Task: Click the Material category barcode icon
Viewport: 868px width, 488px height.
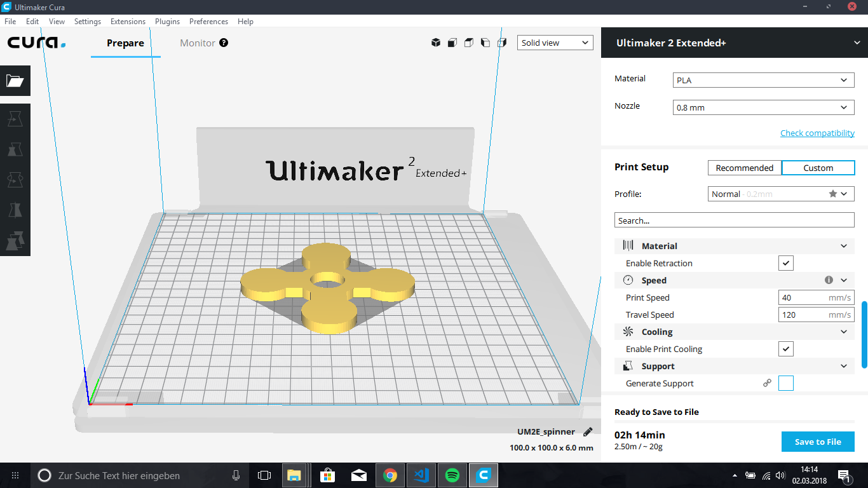Action: click(628, 246)
